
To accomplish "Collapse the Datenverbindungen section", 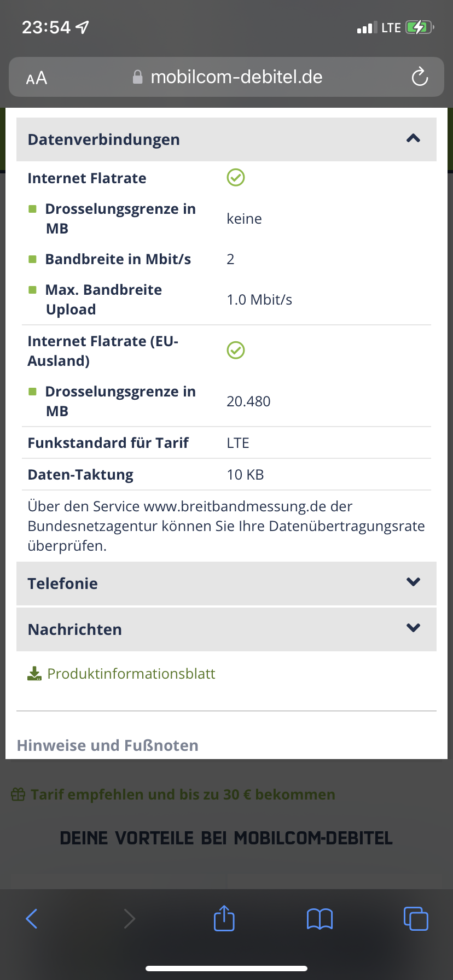I will tap(413, 139).
